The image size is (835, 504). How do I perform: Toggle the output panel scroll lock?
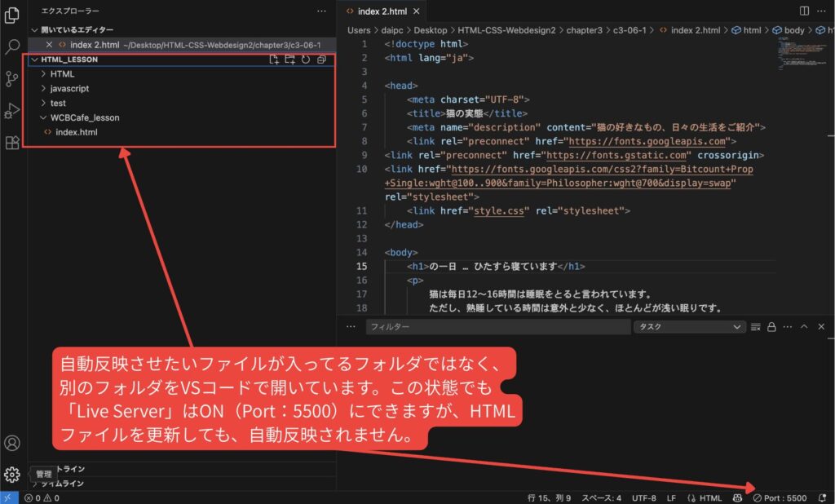[771, 326]
